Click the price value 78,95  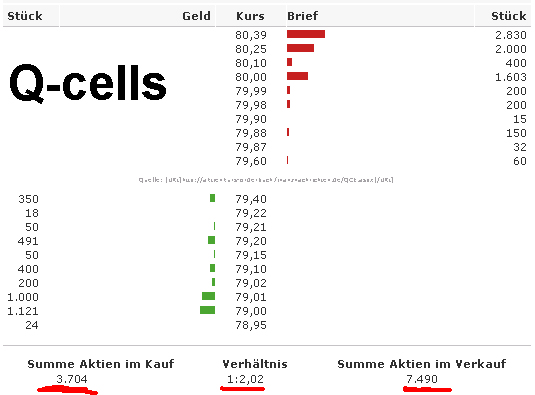click(x=251, y=325)
